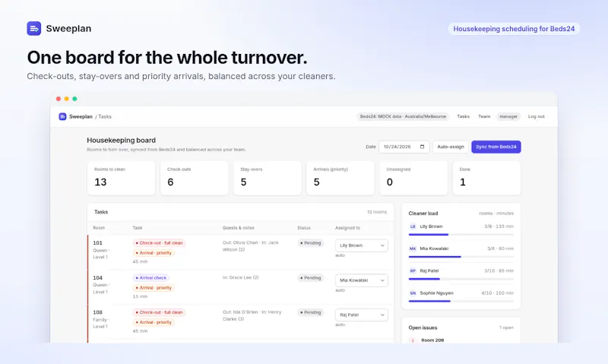Click Lily Brown's LB avatar in Cleaner load

pos(413,226)
